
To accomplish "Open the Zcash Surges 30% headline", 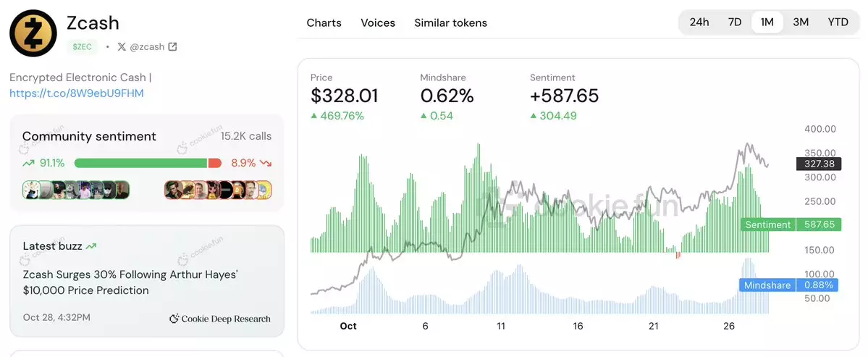I will point(130,282).
